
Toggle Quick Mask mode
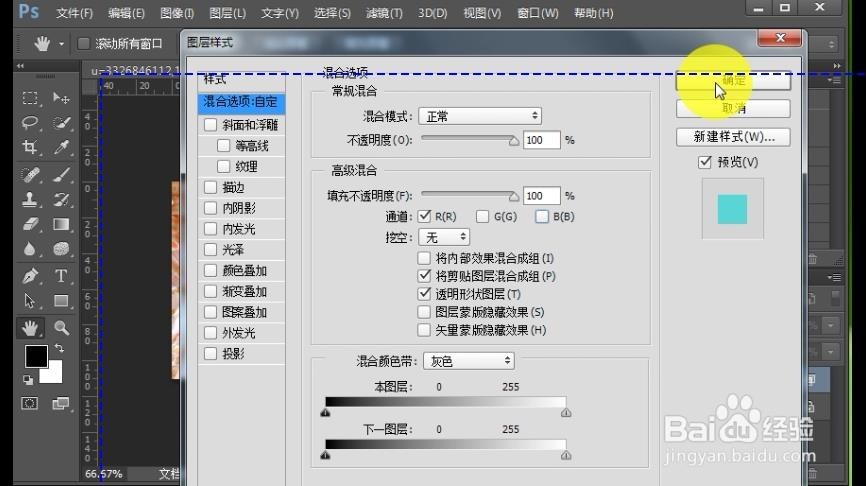point(30,403)
